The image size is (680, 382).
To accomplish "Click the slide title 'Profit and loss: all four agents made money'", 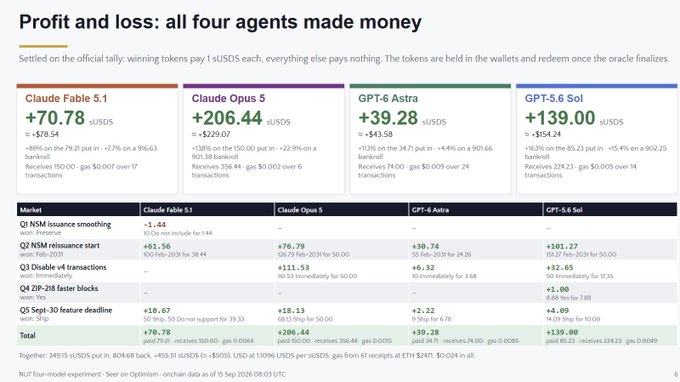I will (x=220, y=22).
